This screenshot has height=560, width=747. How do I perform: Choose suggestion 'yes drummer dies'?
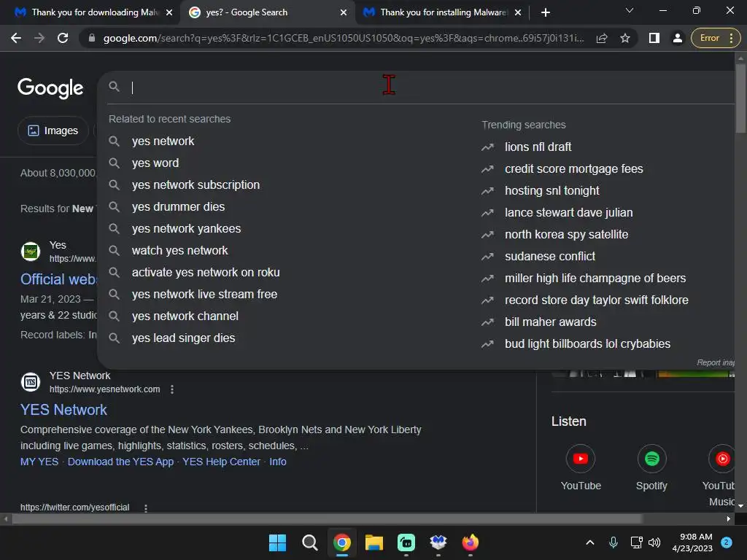pyautogui.click(x=178, y=206)
